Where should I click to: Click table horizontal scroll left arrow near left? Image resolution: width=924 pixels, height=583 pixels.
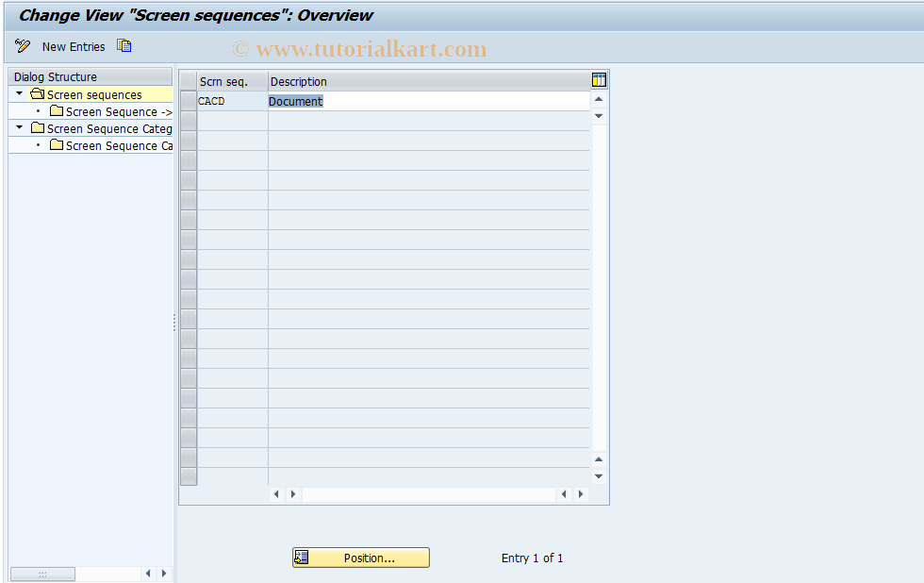click(x=276, y=494)
